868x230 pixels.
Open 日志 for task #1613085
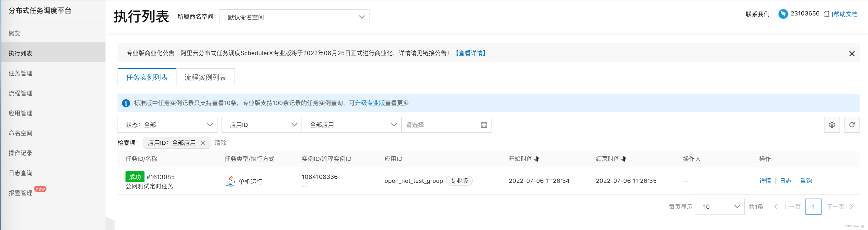click(x=785, y=181)
